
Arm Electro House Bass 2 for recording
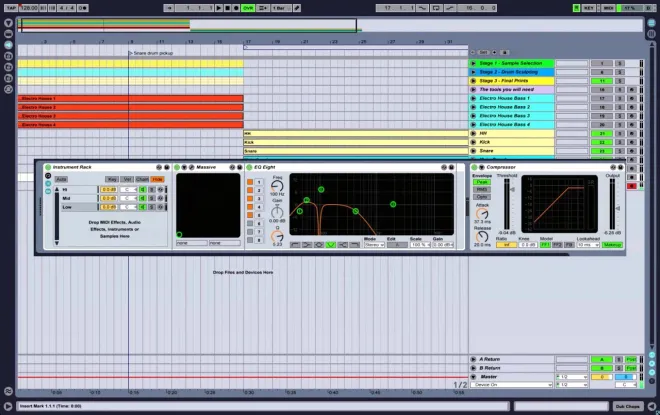(631, 107)
